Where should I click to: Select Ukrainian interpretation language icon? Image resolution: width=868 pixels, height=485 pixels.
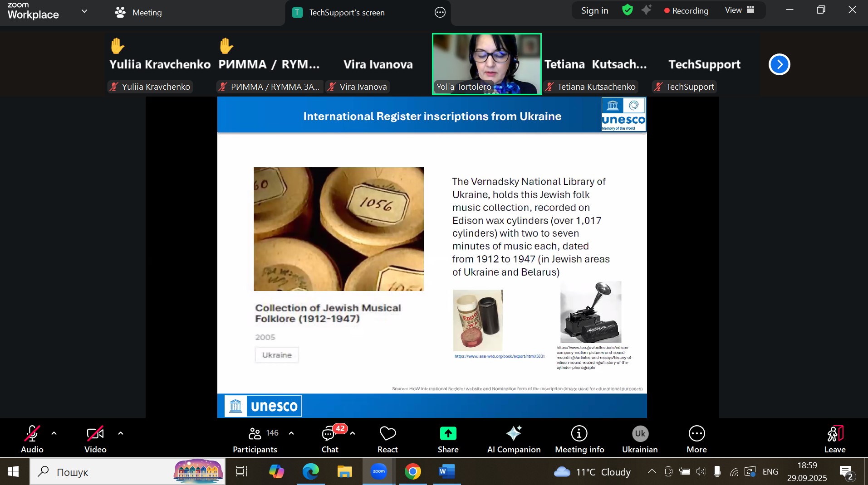click(x=640, y=434)
